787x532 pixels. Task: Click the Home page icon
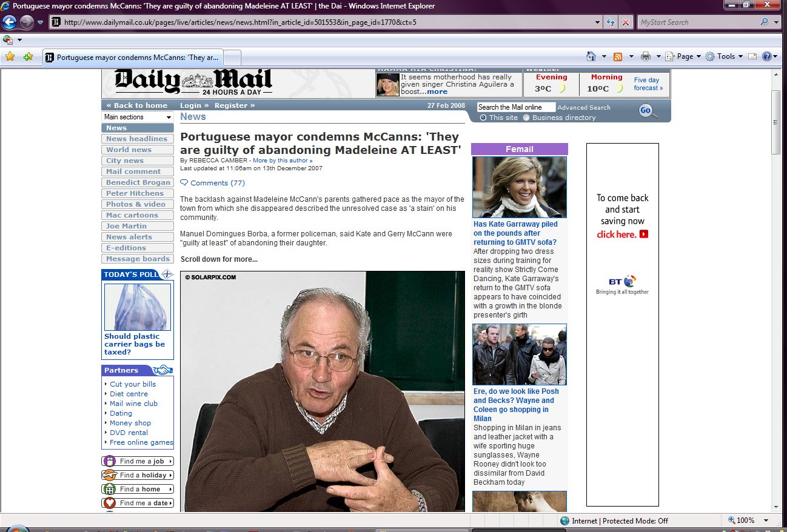[591, 56]
